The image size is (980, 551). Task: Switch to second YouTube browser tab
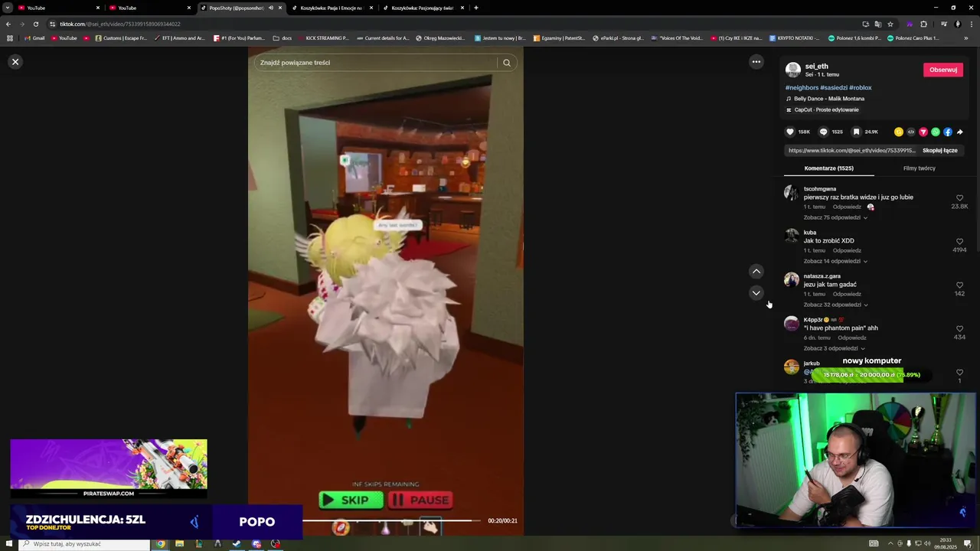(x=149, y=8)
